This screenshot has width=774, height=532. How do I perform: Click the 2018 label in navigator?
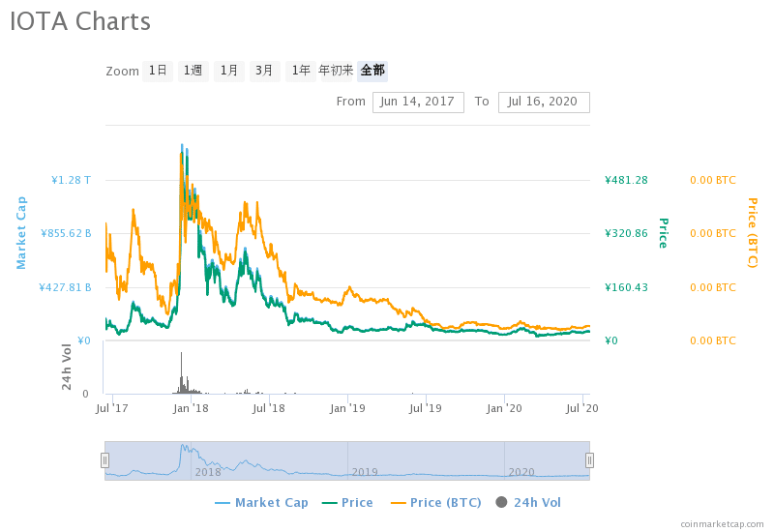tap(208, 472)
